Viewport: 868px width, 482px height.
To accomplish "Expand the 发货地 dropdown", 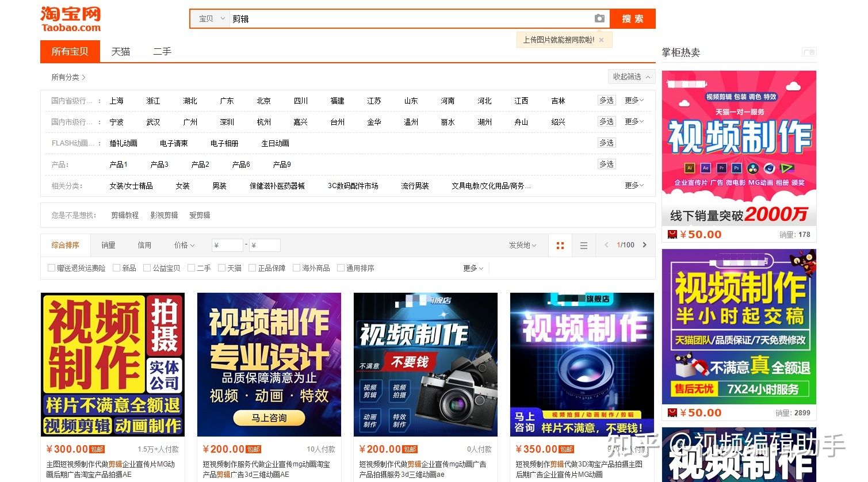I will [x=522, y=245].
